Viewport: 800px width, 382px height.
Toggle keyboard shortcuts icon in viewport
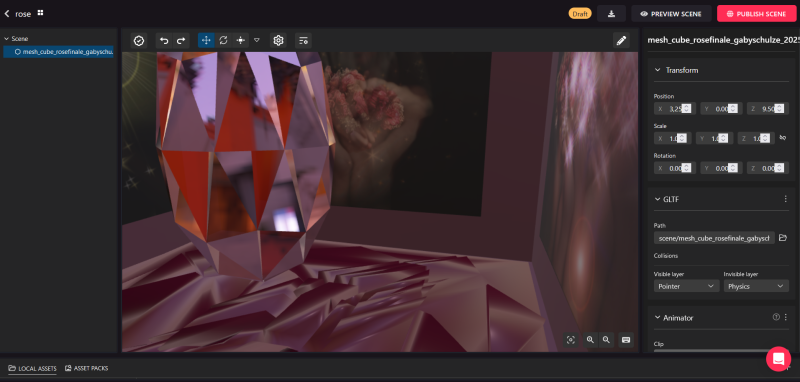626,340
